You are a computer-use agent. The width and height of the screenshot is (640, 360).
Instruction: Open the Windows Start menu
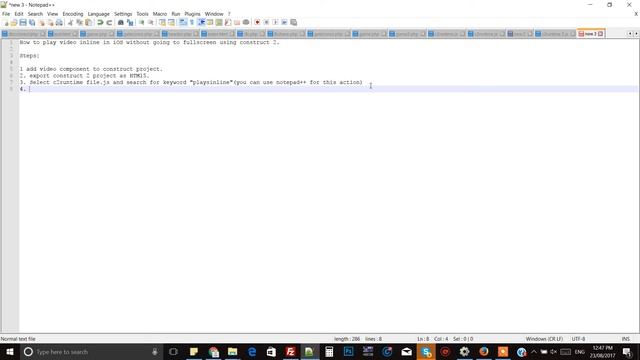point(10,351)
